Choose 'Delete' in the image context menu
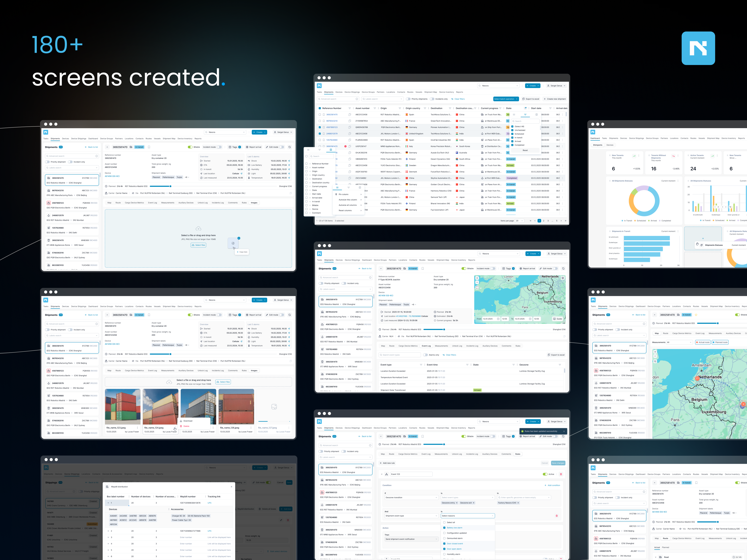This screenshot has width=747, height=560. 186,426
